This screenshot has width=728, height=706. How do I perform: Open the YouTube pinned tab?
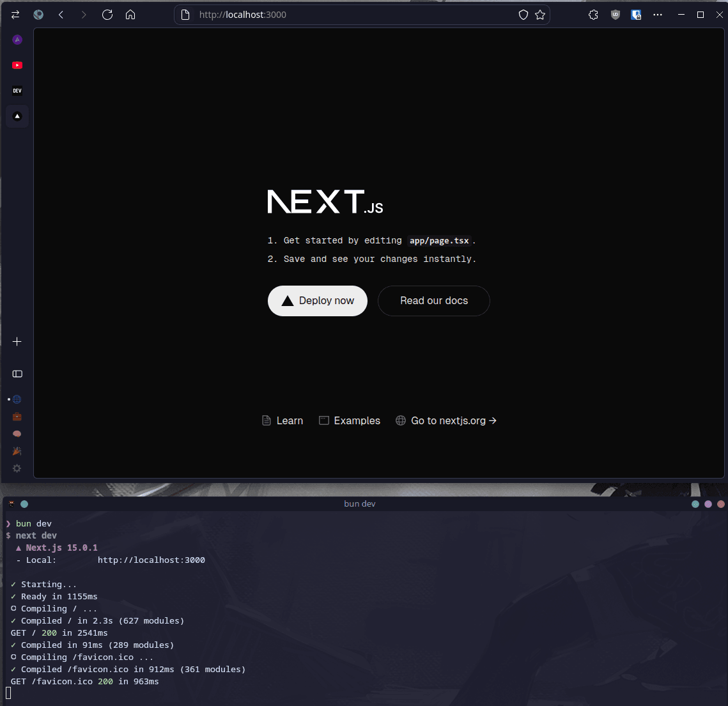(17, 65)
